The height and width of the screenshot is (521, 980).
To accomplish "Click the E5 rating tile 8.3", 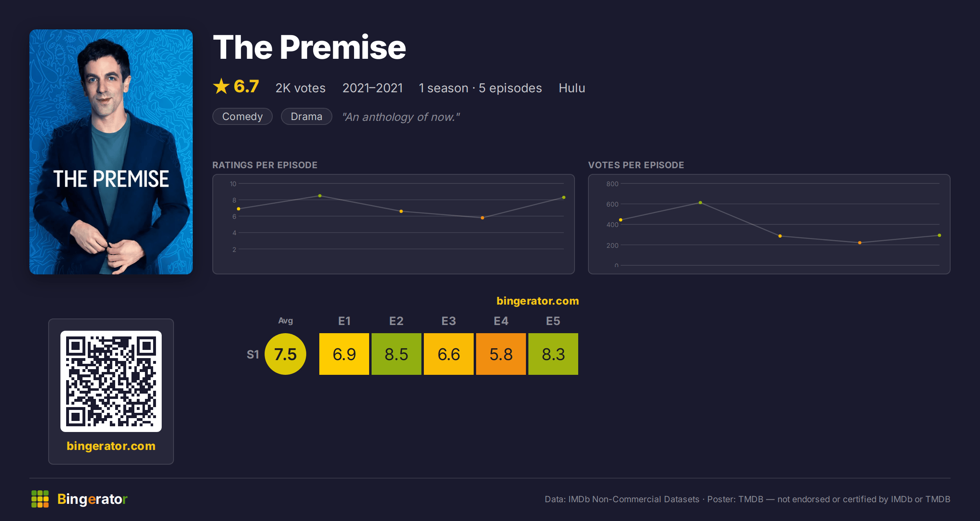I will (553, 354).
